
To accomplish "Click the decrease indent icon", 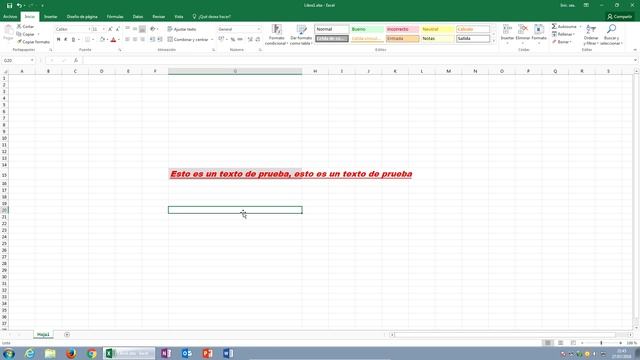I will (152, 40).
